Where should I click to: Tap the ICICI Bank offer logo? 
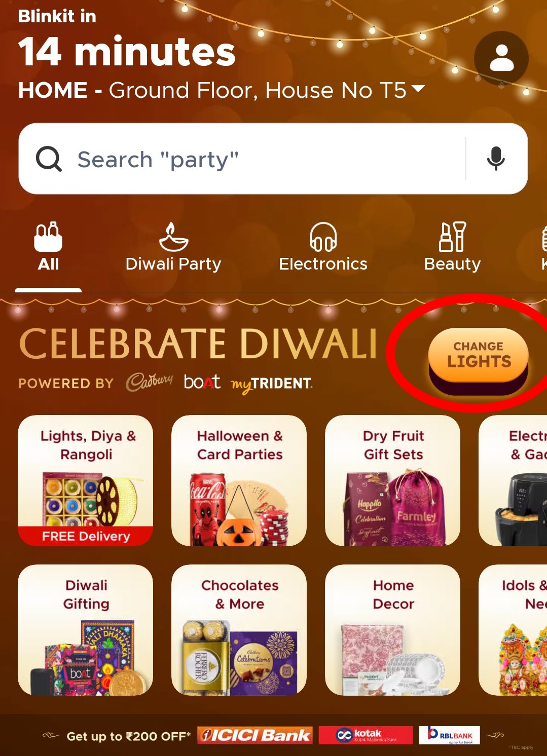tap(255, 735)
